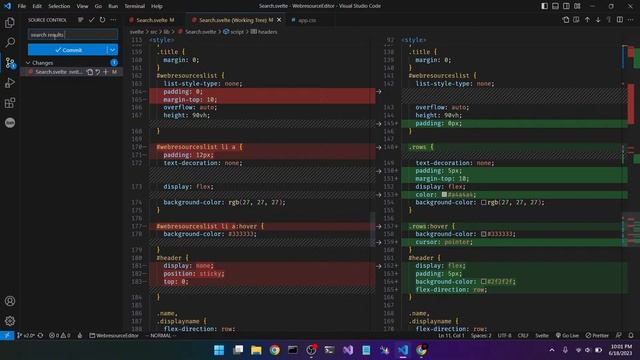
Task: Click the Prettier status bar item
Action: (x=597, y=336)
